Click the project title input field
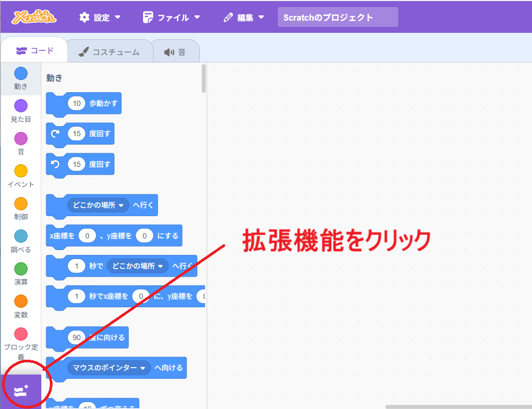 pos(338,17)
